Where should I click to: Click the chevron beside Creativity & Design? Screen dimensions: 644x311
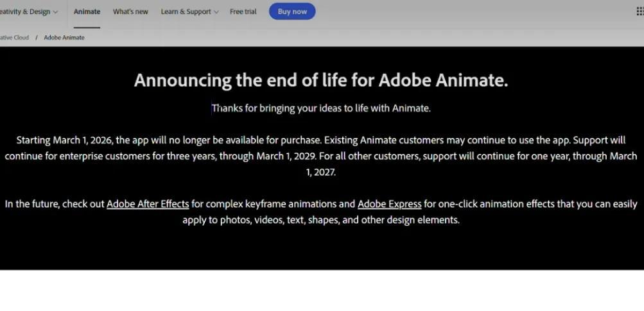coord(55,12)
